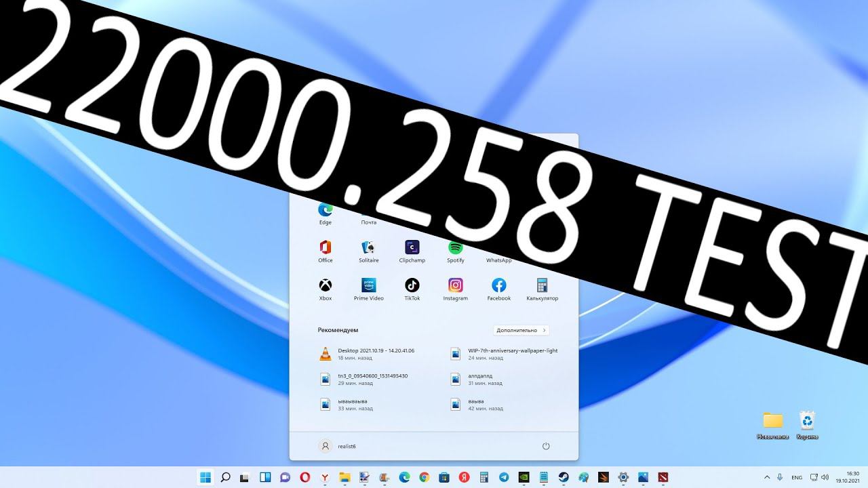Click the Start button on the taskbar
The height and width of the screenshot is (488, 868).
coord(205,477)
